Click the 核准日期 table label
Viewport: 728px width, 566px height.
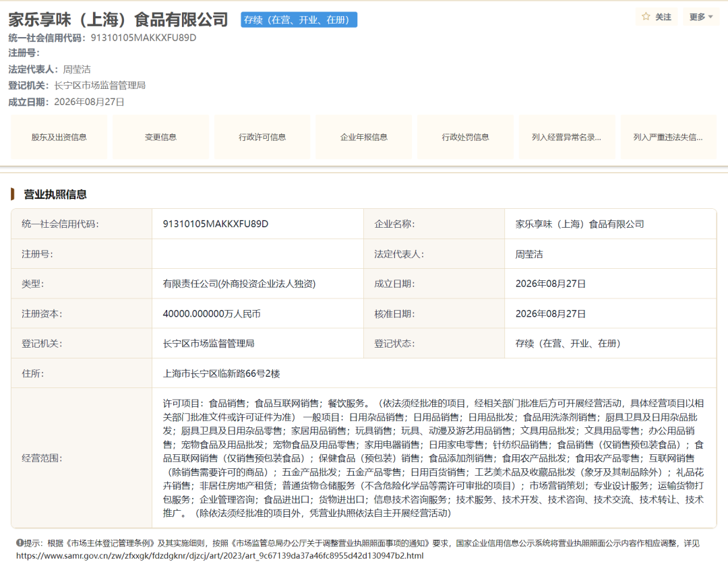pos(394,313)
